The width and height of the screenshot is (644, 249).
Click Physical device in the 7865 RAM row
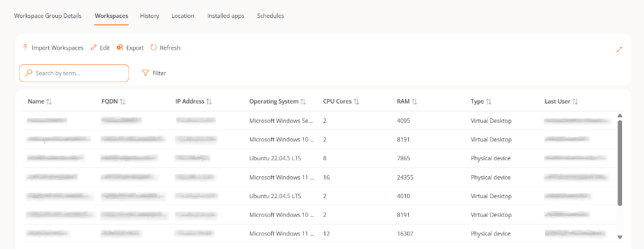[491, 158]
